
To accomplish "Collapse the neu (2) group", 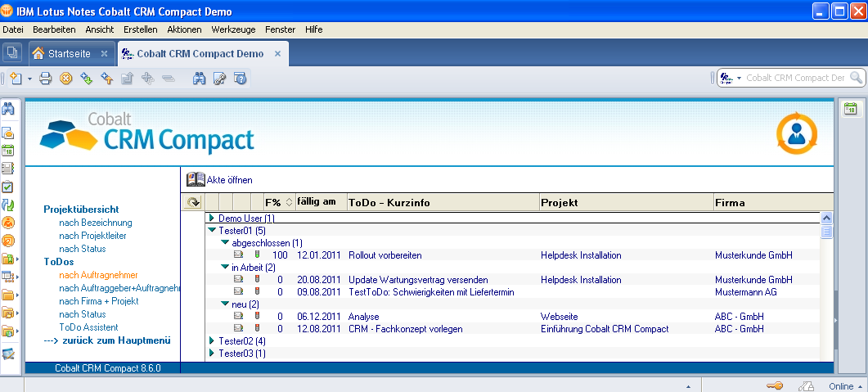I will point(225,304).
